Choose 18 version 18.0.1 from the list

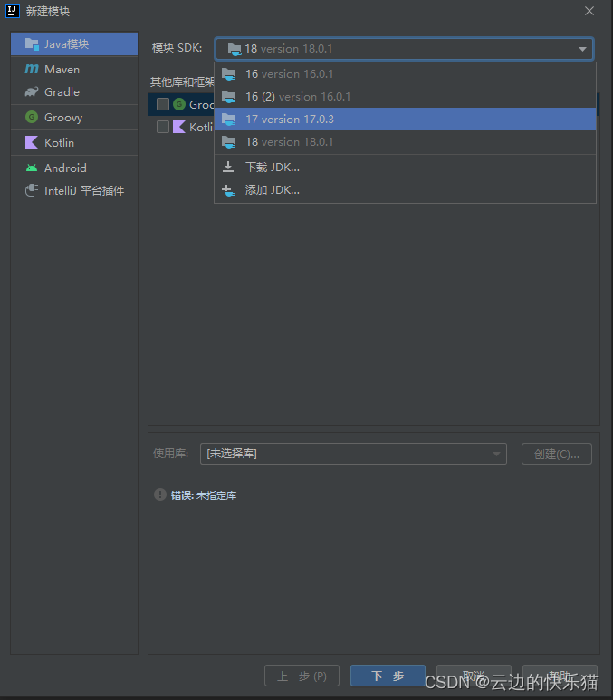coord(405,142)
